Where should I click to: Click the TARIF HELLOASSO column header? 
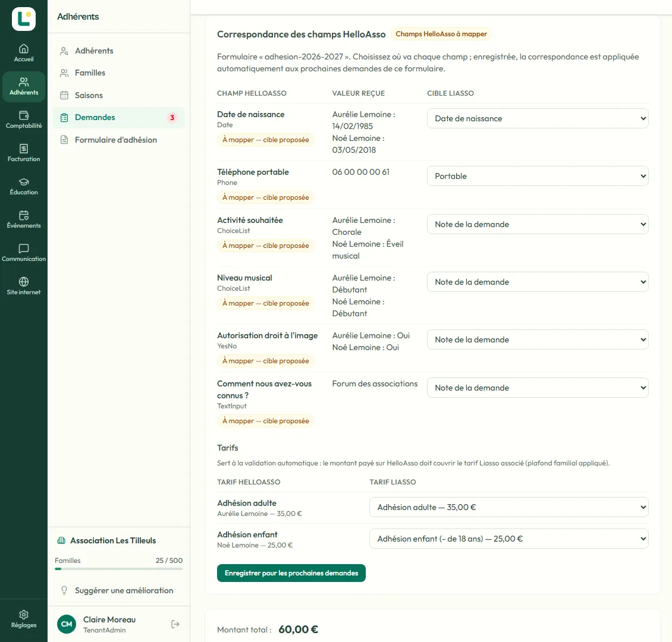pos(249,482)
